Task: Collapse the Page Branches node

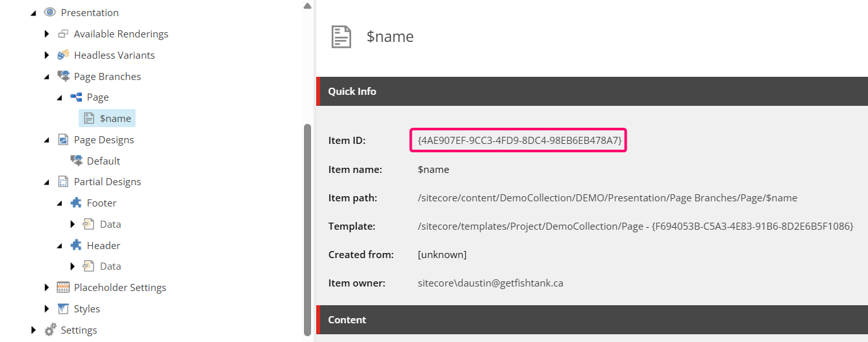Action: coord(46,76)
